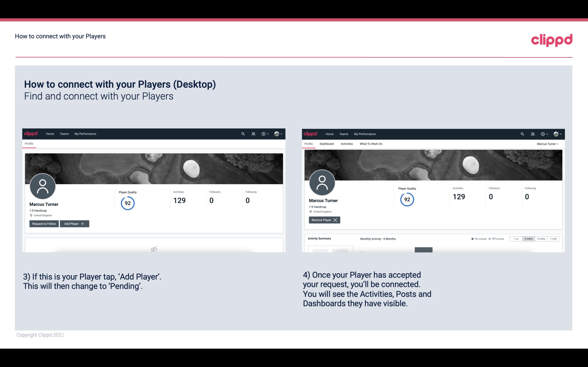The width and height of the screenshot is (588, 367).
Task: Click the search icon in left navbar
Action: (243, 134)
